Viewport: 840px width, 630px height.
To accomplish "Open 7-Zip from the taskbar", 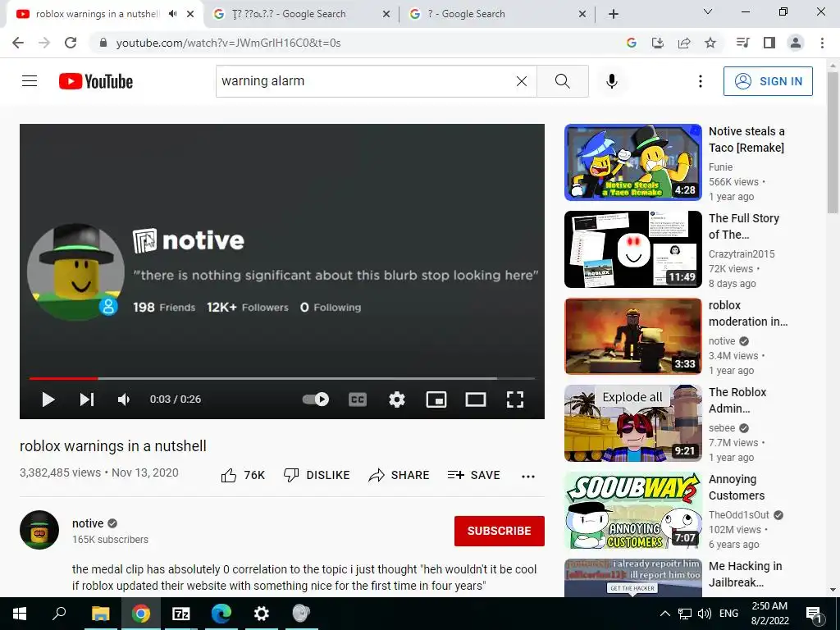I will 180,614.
